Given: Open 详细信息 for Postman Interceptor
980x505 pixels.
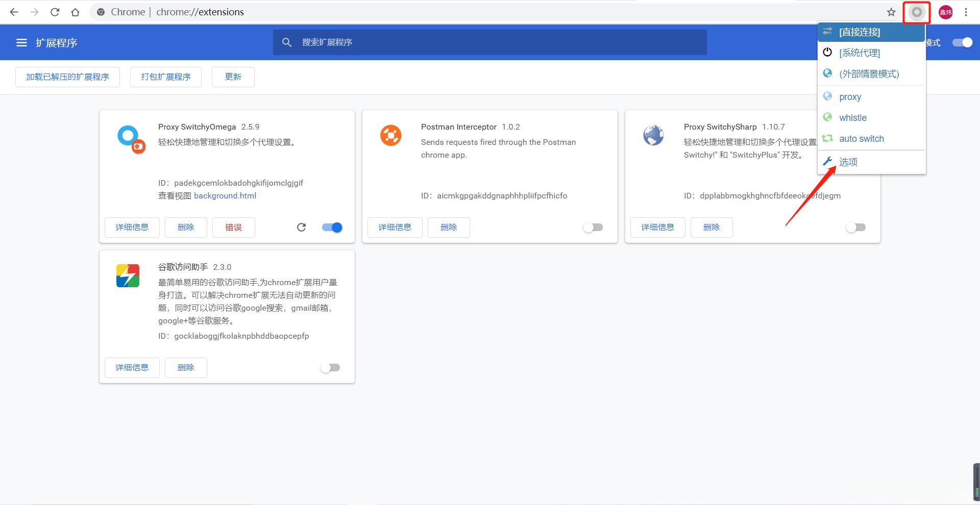Looking at the screenshot, I should pos(395,228).
